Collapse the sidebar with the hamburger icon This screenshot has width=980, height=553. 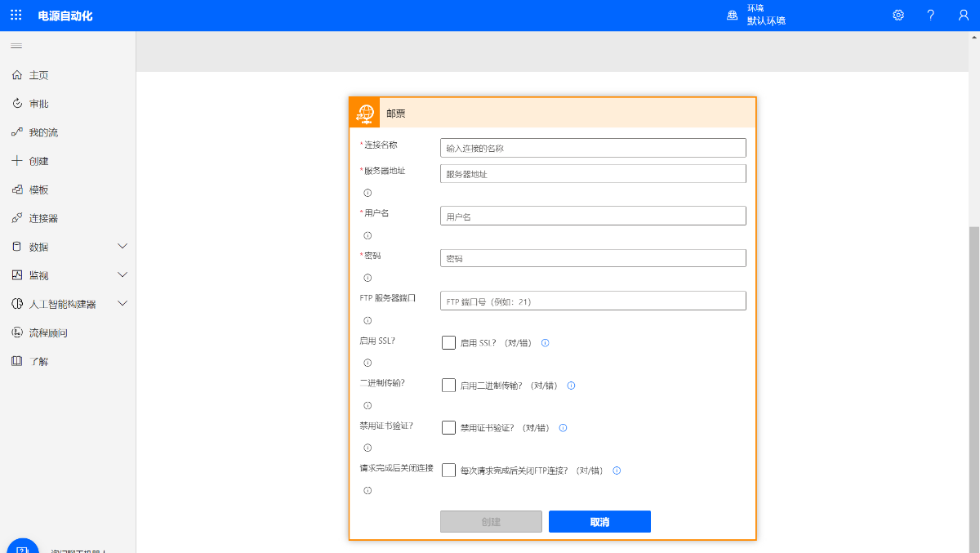(x=16, y=46)
